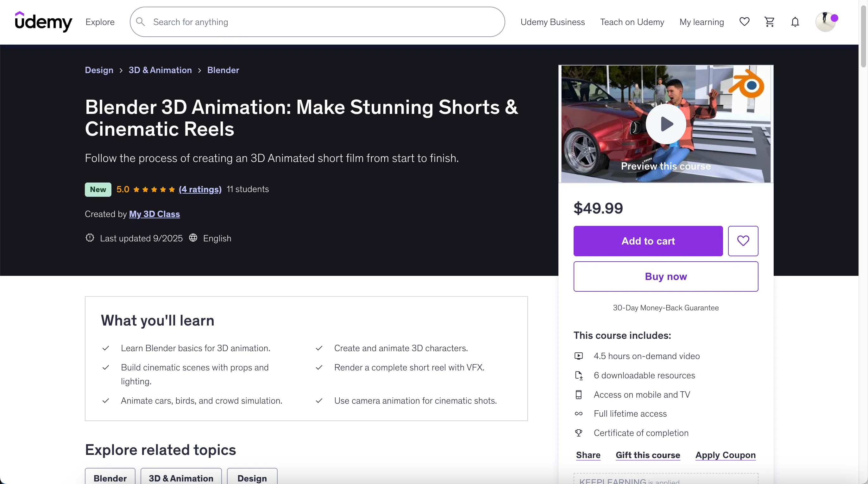This screenshot has width=868, height=484.
Task: Focus the Search for anything field
Action: 324,22
